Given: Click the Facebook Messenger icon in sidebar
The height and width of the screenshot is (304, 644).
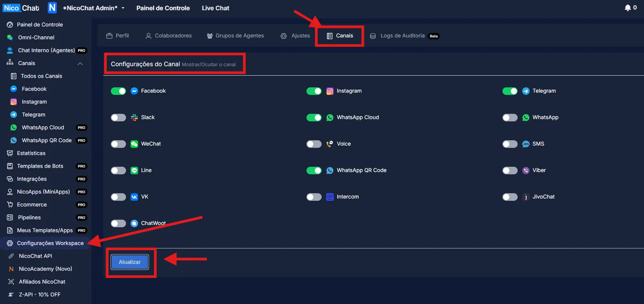Looking at the screenshot, I should (x=14, y=89).
